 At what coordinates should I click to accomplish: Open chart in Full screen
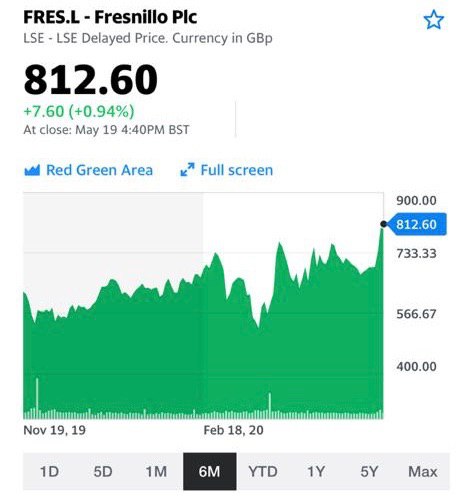227,170
